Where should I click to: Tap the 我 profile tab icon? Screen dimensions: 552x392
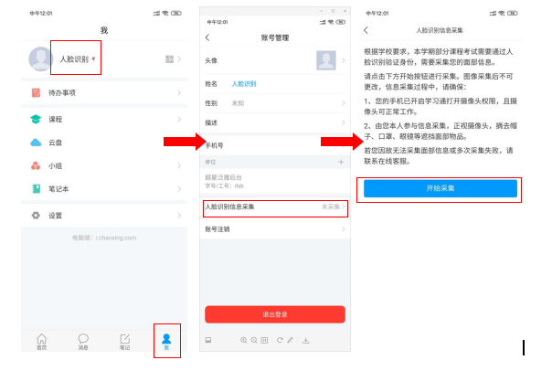point(166,340)
